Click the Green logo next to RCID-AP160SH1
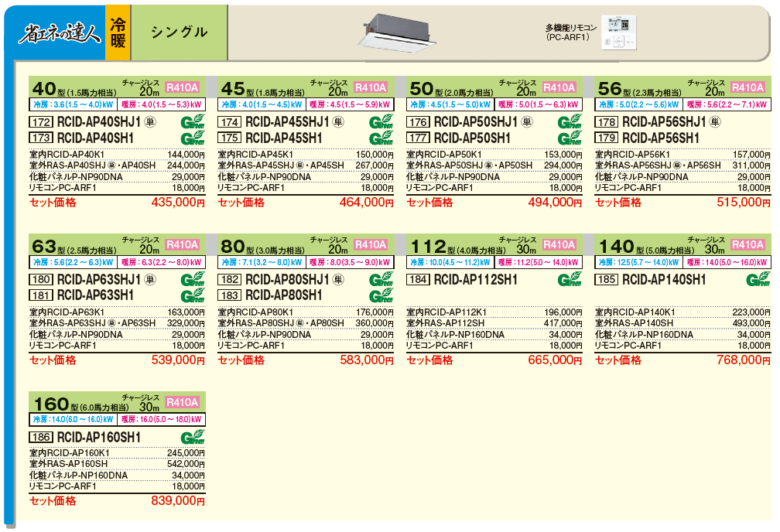The width and height of the screenshot is (780, 532). (193, 437)
